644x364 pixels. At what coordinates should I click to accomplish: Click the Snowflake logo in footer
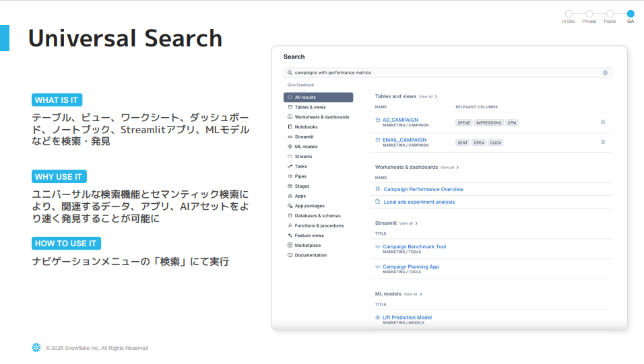36,348
